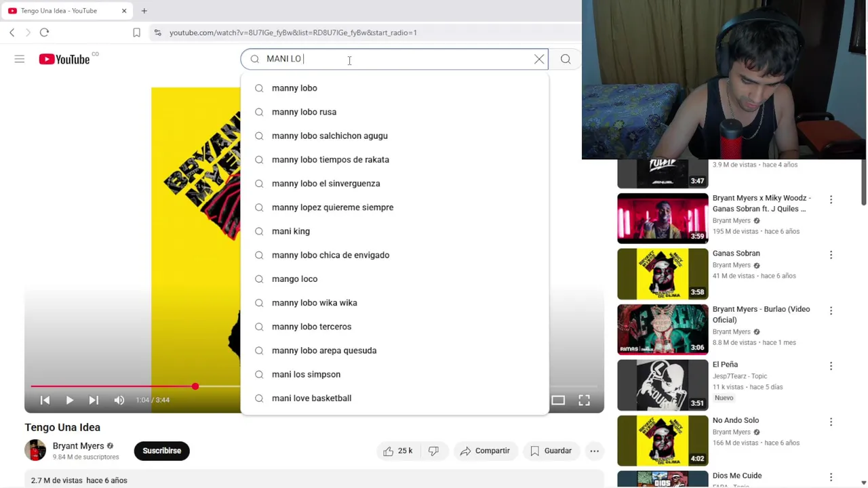Choose suggestion "manny lobo rusa"
This screenshot has height=488, width=868.
(395, 112)
